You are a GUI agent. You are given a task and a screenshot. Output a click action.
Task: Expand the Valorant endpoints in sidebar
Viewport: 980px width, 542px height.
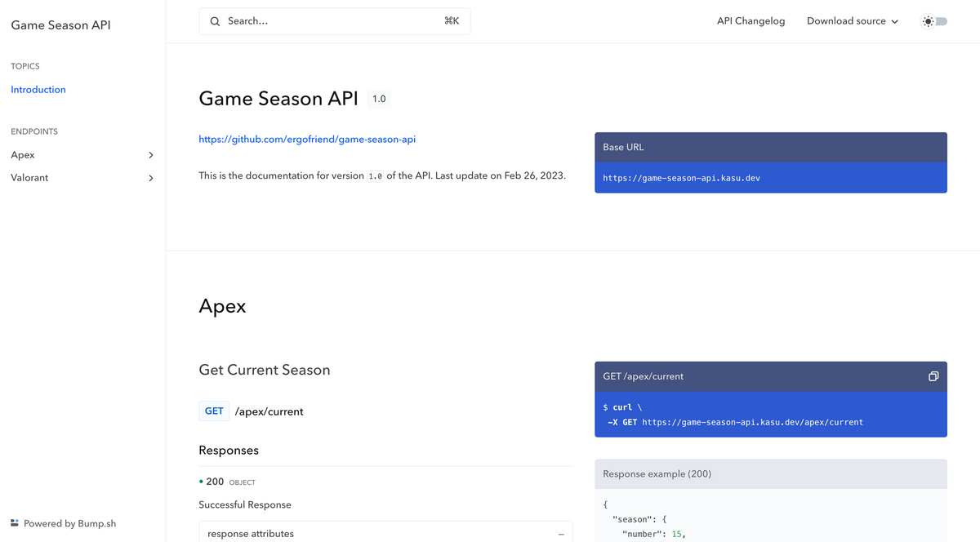tap(150, 177)
